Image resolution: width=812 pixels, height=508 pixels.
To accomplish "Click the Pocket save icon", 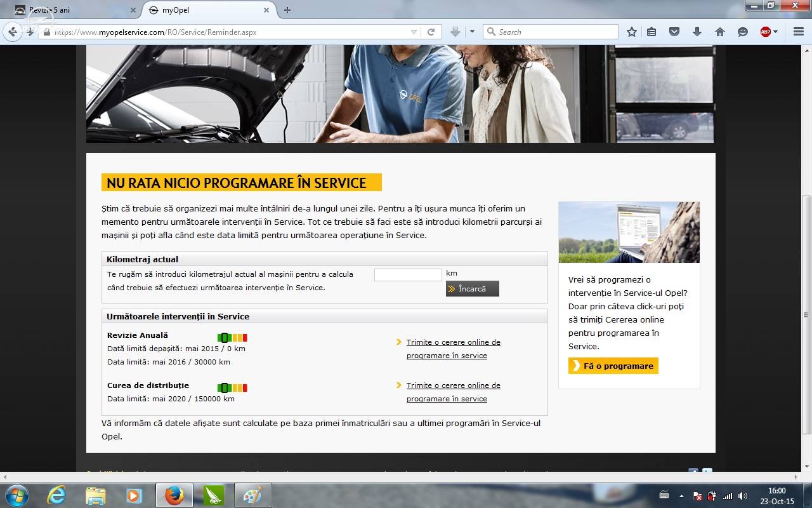I will [x=675, y=32].
